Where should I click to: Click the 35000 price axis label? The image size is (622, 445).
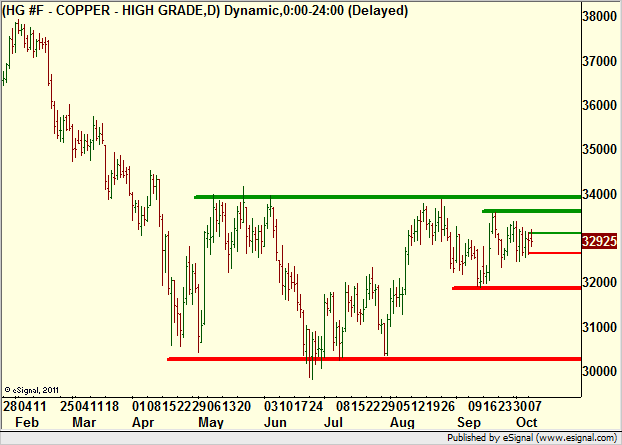point(599,150)
